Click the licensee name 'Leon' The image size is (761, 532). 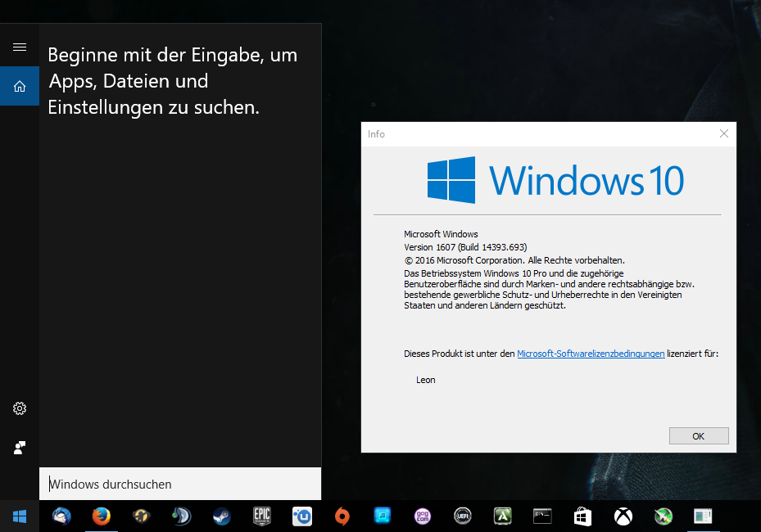click(x=426, y=381)
